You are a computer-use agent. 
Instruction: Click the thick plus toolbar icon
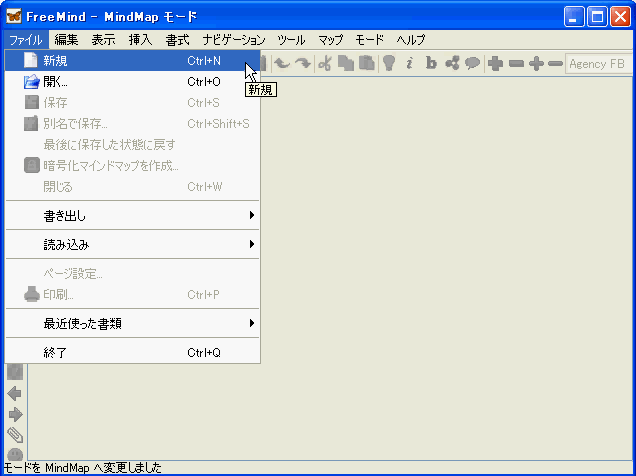495,64
